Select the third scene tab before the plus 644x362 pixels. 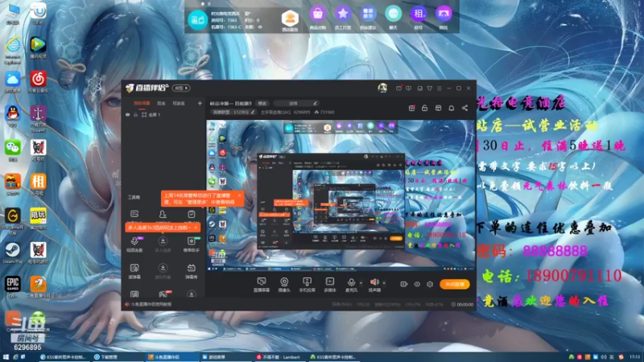point(179,104)
